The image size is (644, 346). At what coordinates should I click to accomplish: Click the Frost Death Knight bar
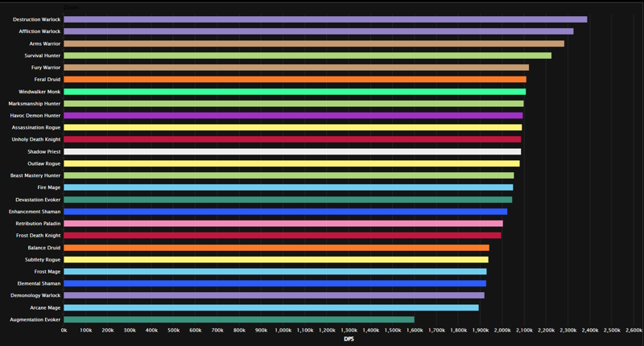click(283, 235)
